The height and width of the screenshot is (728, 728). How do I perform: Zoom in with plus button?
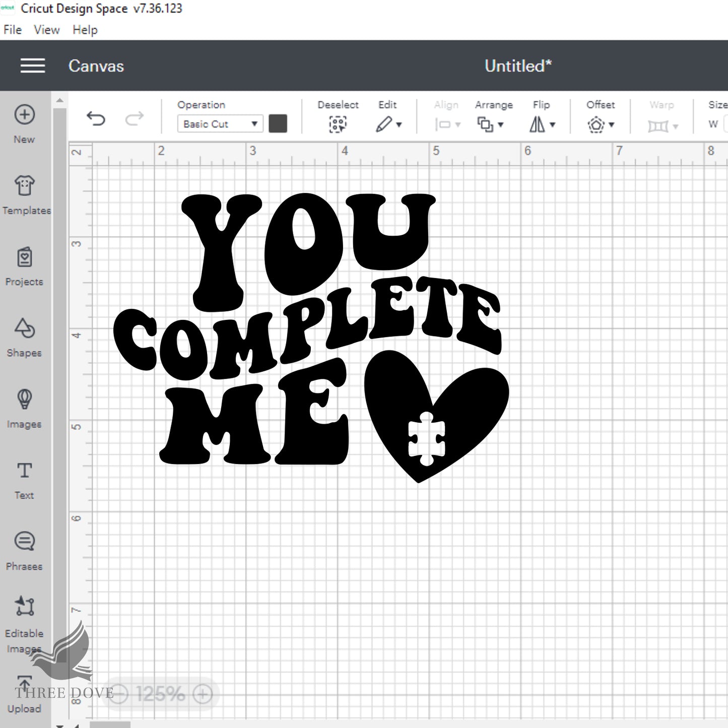pos(203,694)
